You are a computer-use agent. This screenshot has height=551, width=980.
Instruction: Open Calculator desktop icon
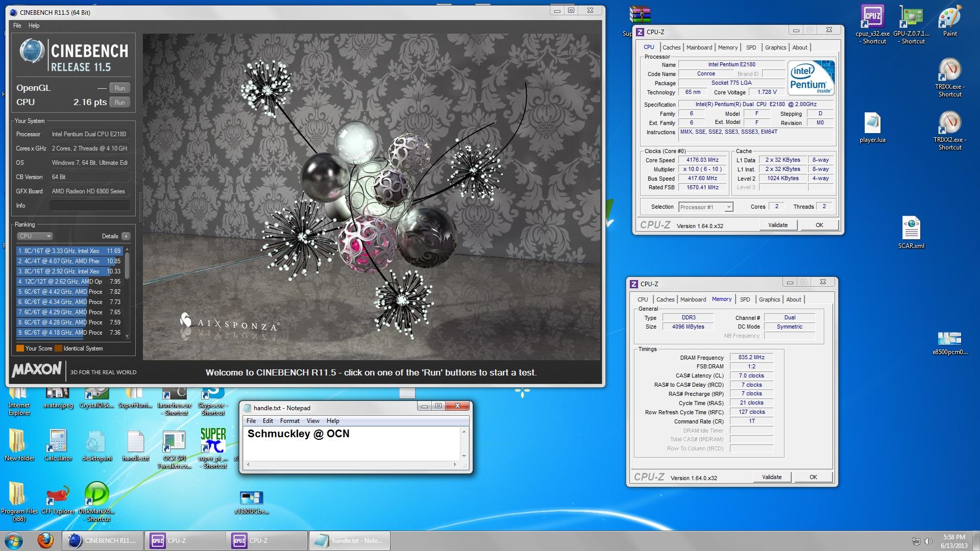(58, 445)
